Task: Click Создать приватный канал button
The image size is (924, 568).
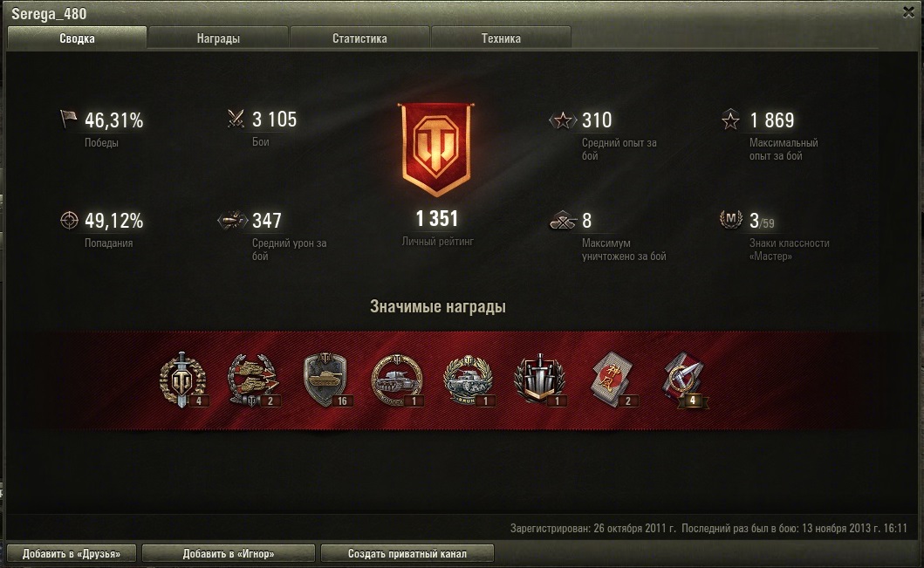Action: (x=407, y=554)
